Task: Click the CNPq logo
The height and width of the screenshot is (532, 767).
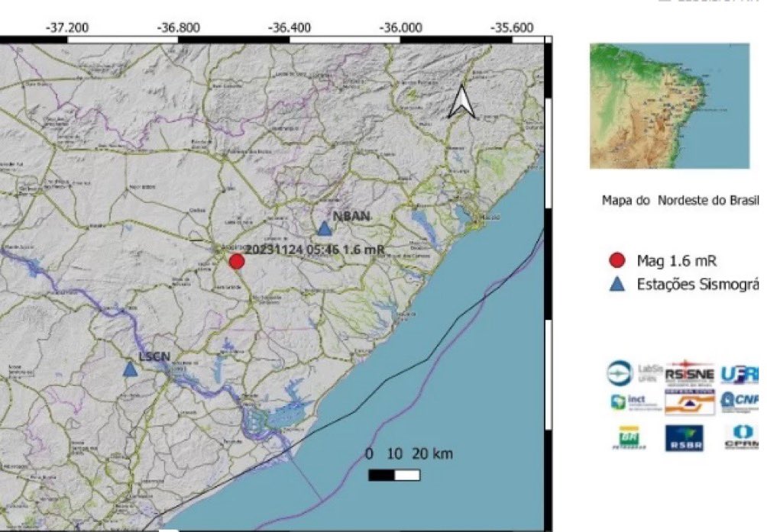Action: coord(739,401)
